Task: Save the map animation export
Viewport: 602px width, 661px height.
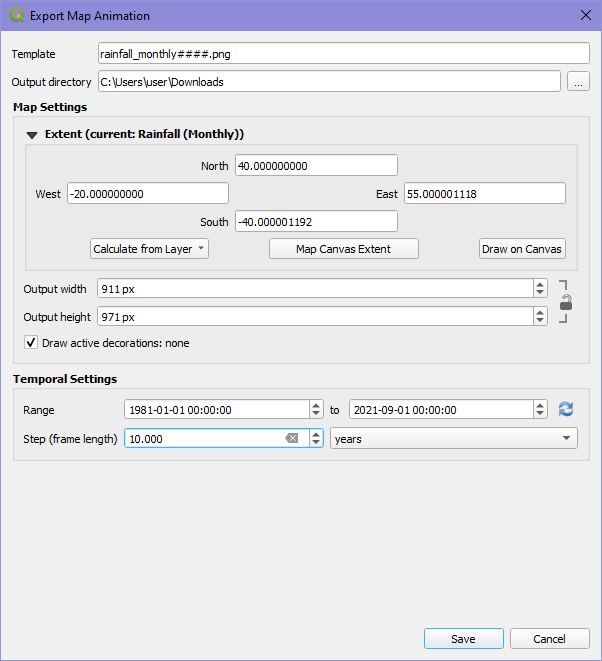Action: [x=464, y=639]
